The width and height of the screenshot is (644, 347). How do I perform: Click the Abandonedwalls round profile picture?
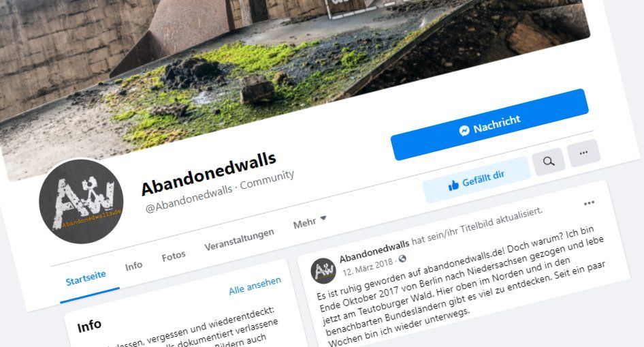pos(81,201)
